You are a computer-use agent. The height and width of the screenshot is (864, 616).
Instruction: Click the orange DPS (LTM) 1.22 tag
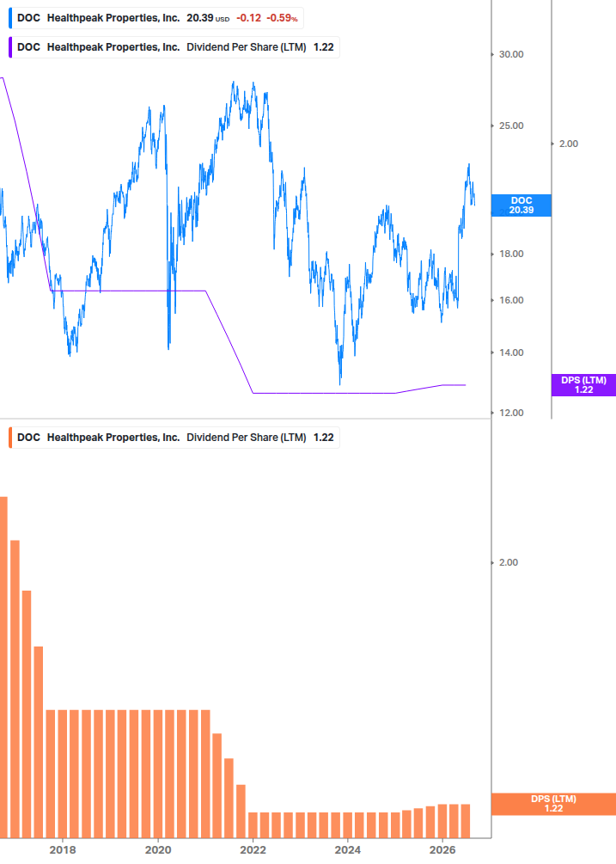pyautogui.click(x=553, y=804)
